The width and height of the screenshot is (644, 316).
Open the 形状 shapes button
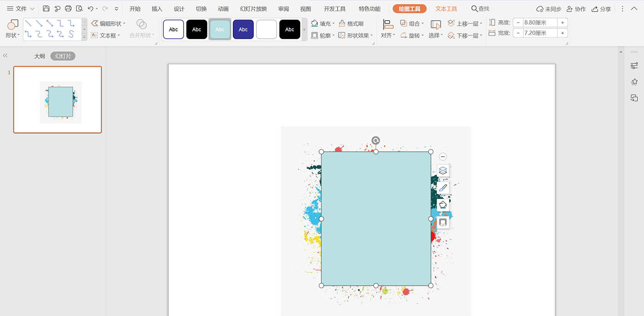point(12,29)
